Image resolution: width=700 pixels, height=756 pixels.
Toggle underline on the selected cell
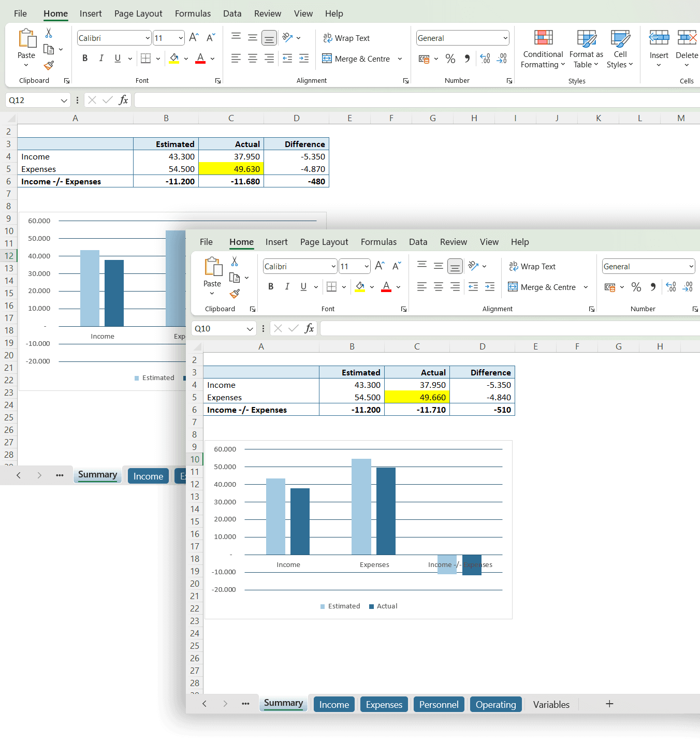pos(303,286)
